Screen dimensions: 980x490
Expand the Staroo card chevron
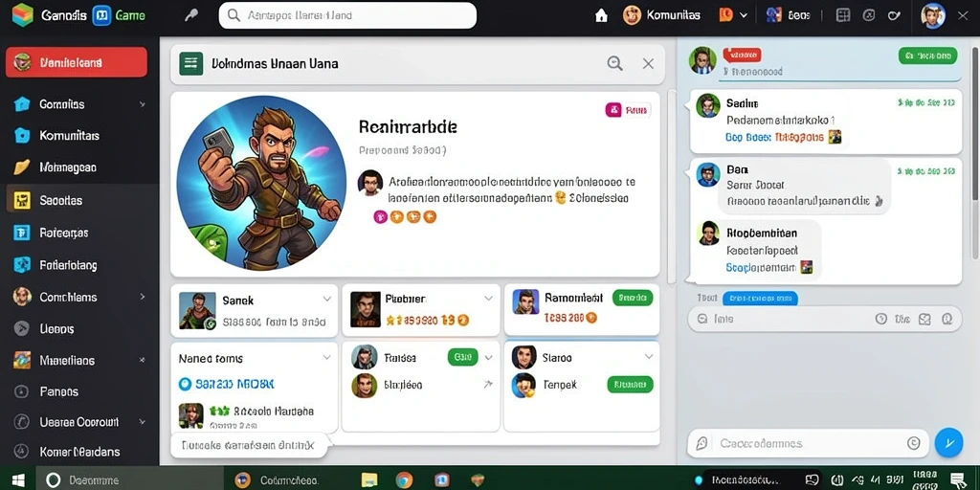tap(648, 356)
